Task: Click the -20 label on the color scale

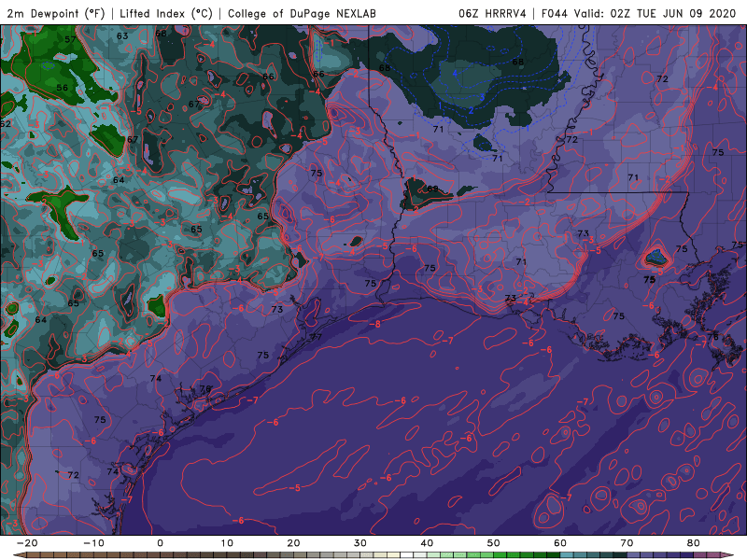Action: [27, 543]
